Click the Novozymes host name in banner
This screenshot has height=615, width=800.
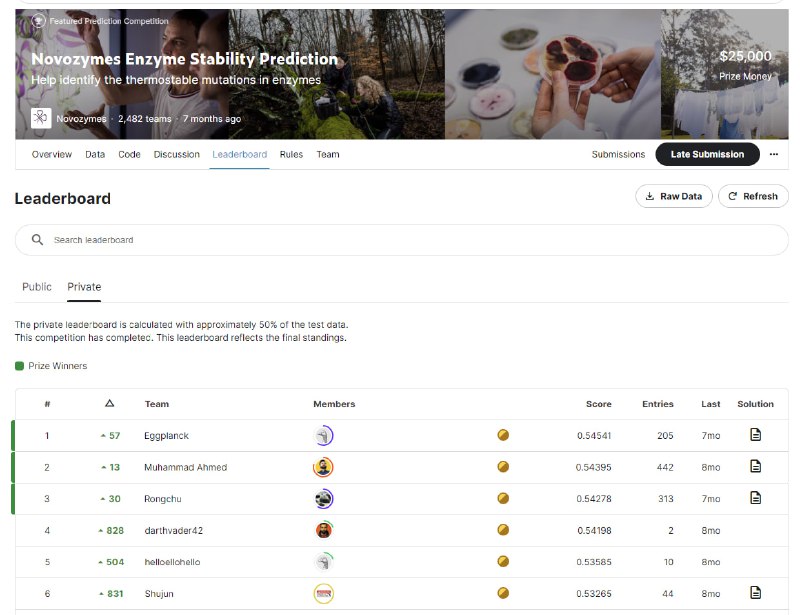(x=81, y=119)
